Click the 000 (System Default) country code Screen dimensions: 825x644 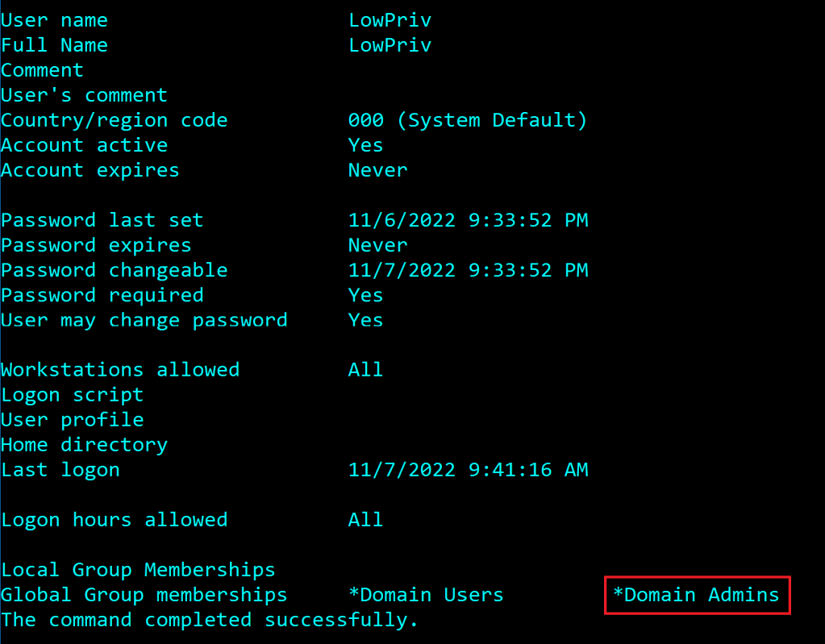point(468,120)
